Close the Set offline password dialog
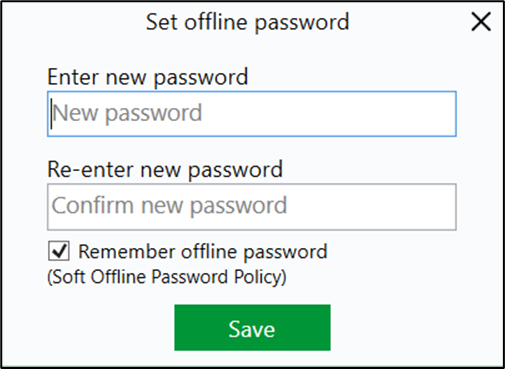This screenshot has height=369, width=505. (x=481, y=22)
